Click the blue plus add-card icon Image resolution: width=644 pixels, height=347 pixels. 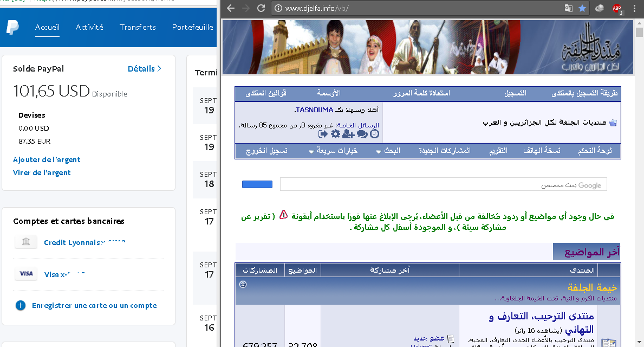tap(21, 305)
